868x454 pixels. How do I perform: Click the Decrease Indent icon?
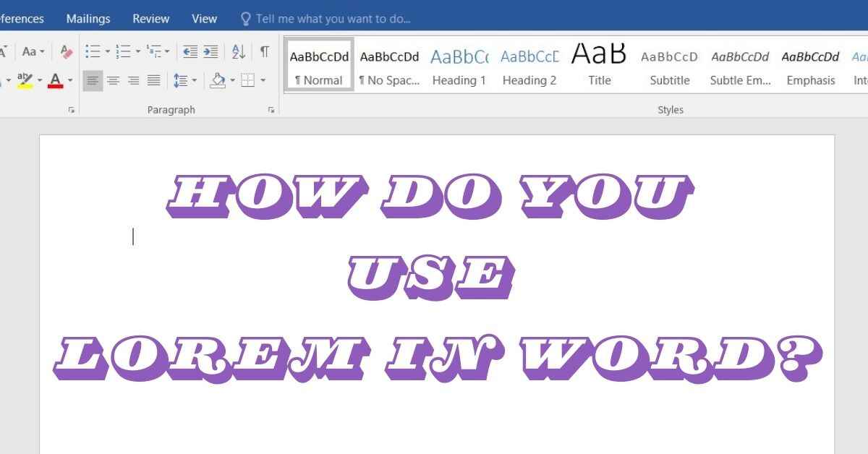(190, 52)
